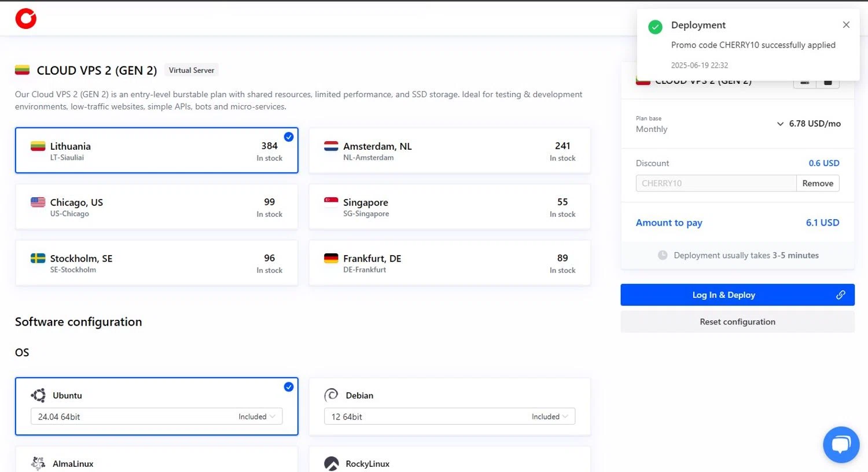Select the Amsterdam, NL region

click(x=450, y=150)
